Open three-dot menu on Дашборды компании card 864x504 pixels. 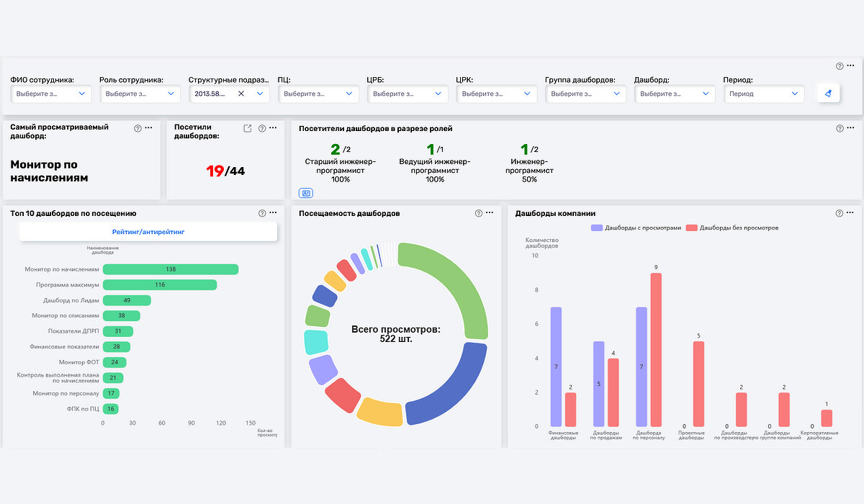pos(850,213)
